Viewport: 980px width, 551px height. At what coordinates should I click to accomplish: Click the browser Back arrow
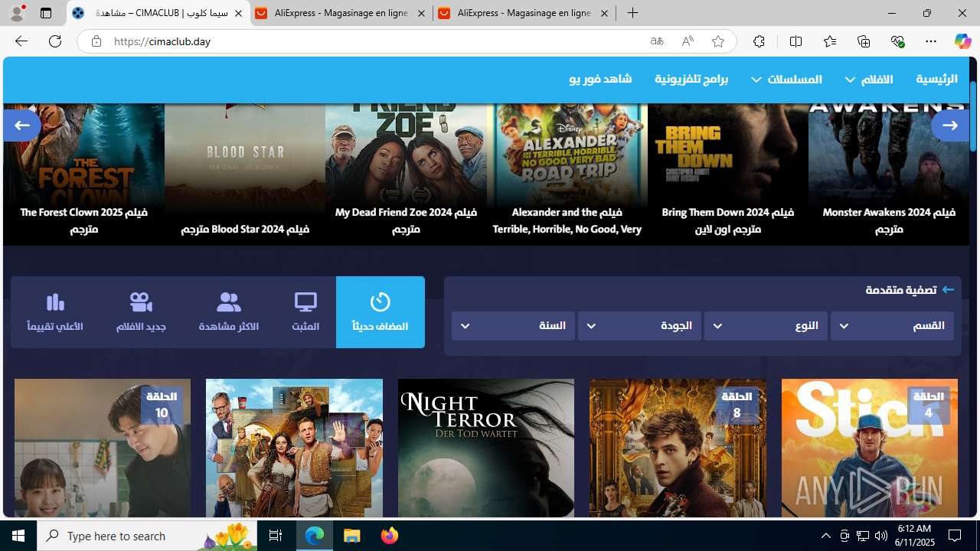pyautogui.click(x=21, y=41)
